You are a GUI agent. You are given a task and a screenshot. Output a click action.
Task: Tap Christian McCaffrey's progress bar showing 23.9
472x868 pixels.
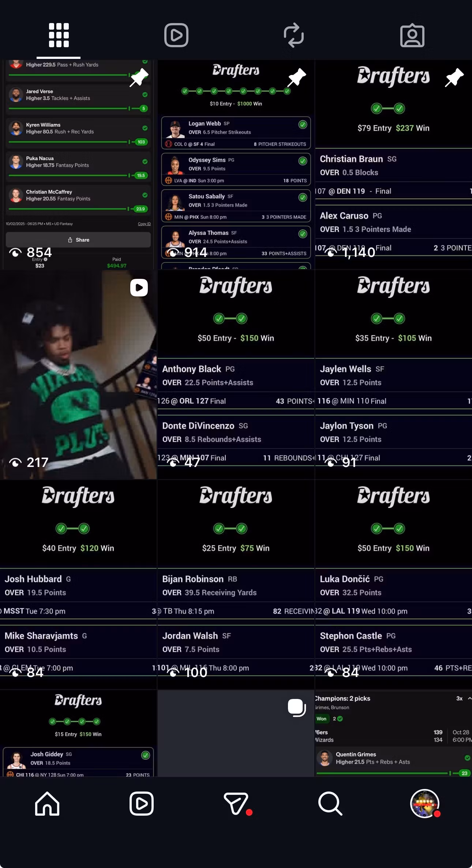tap(78, 209)
